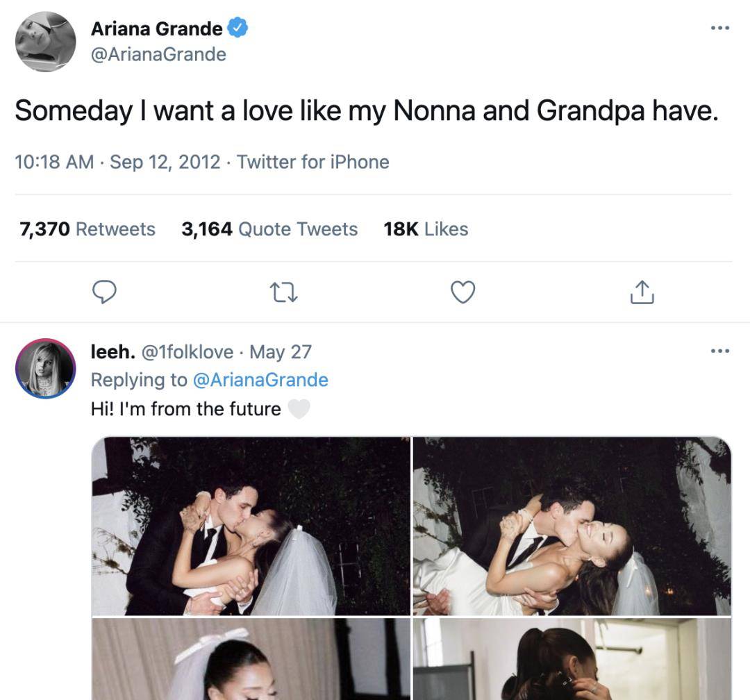The image size is (750, 700).
Task: Like the tweet with the heart icon
Action: pos(463,292)
